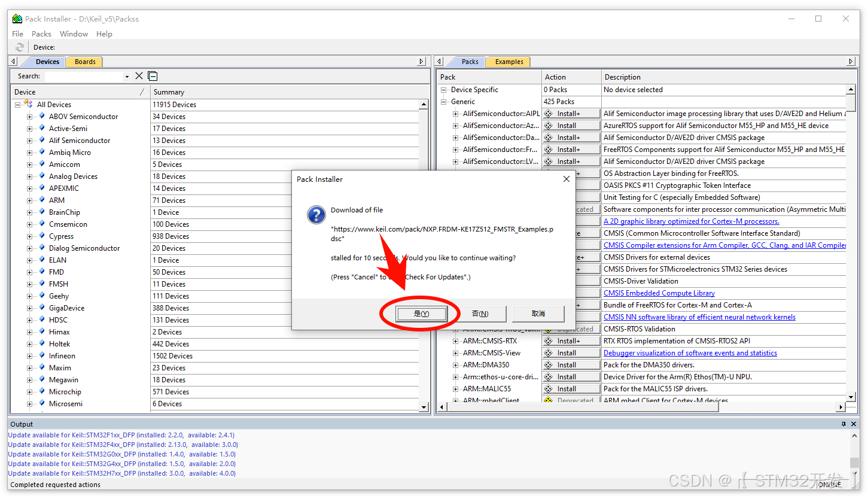
Task: Click in the Search input field
Action: click(84, 77)
